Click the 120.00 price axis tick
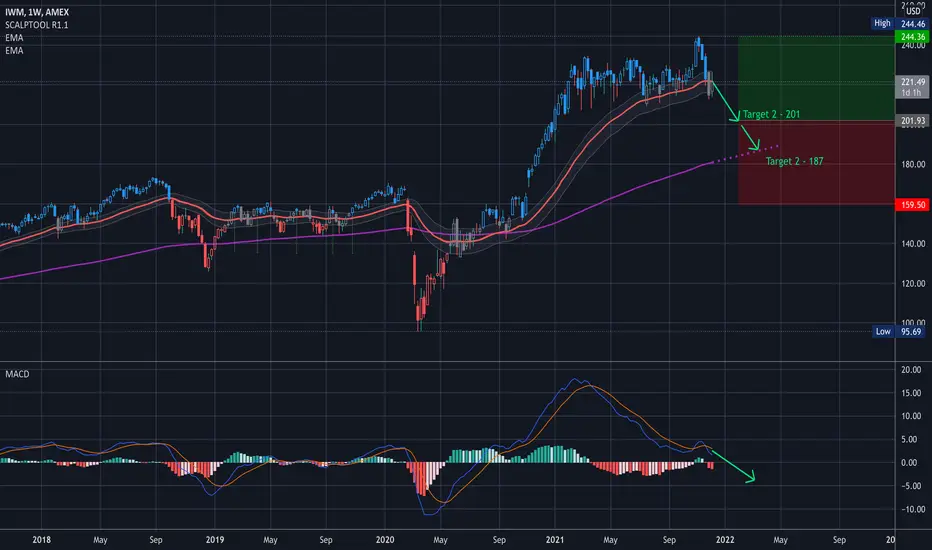The height and width of the screenshot is (550, 932). click(913, 283)
